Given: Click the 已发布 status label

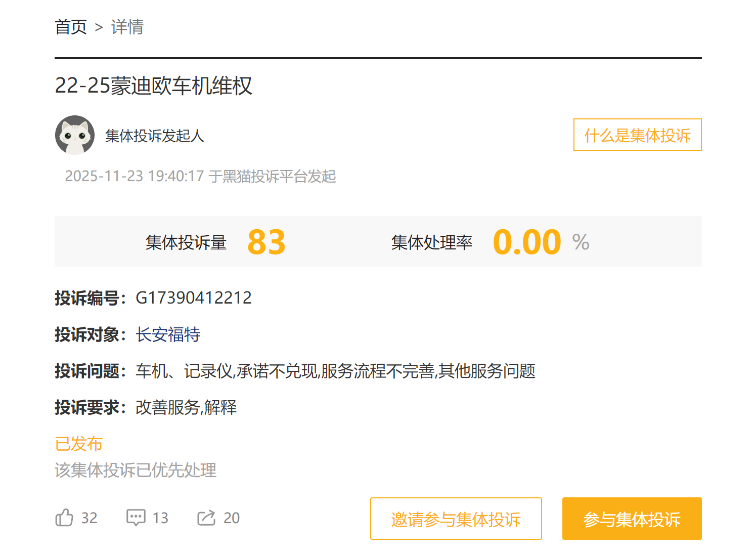Looking at the screenshot, I should tap(78, 444).
